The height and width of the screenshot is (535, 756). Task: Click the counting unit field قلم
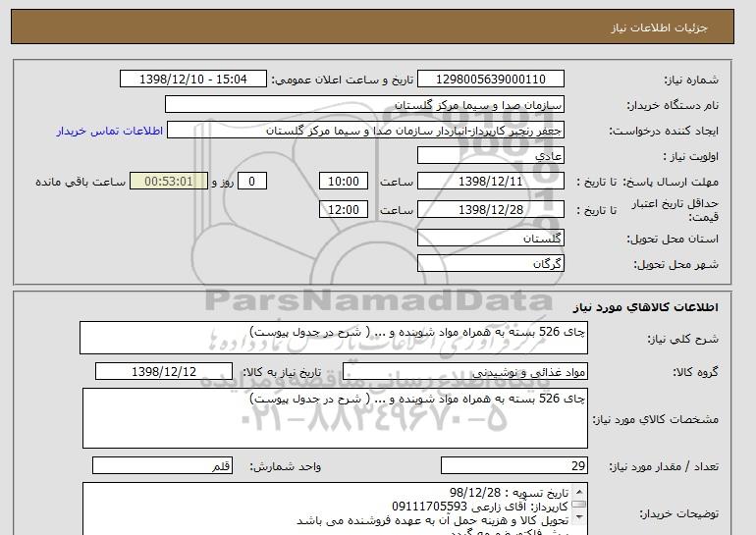tap(162, 466)
